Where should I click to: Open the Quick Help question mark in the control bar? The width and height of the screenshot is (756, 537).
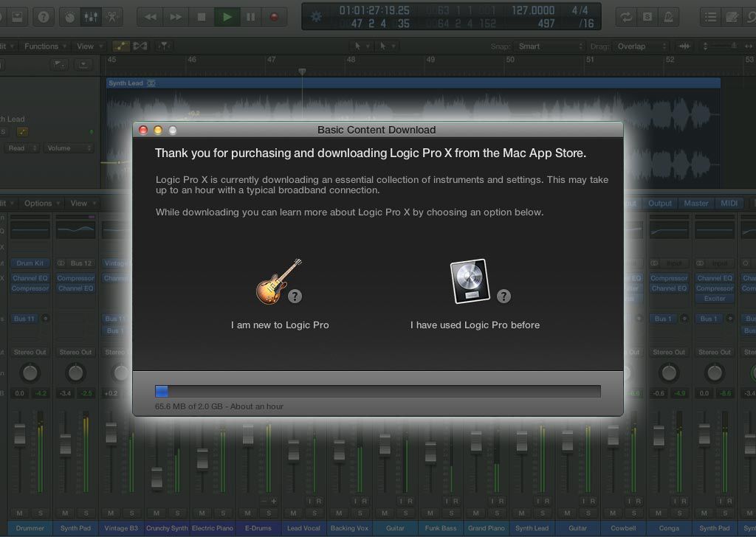point(44,18)
